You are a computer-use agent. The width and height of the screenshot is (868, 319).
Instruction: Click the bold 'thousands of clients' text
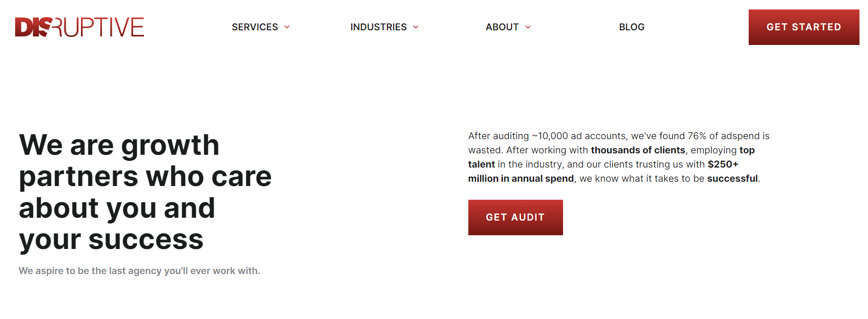[x=638, y=150]
